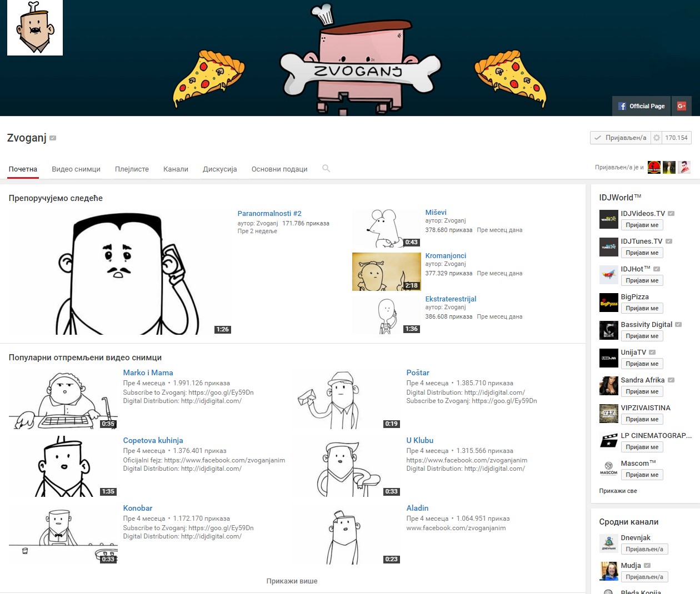Open the Плејлисте tab
Viewport: 700px width, 594px height.
pos(132,169)
